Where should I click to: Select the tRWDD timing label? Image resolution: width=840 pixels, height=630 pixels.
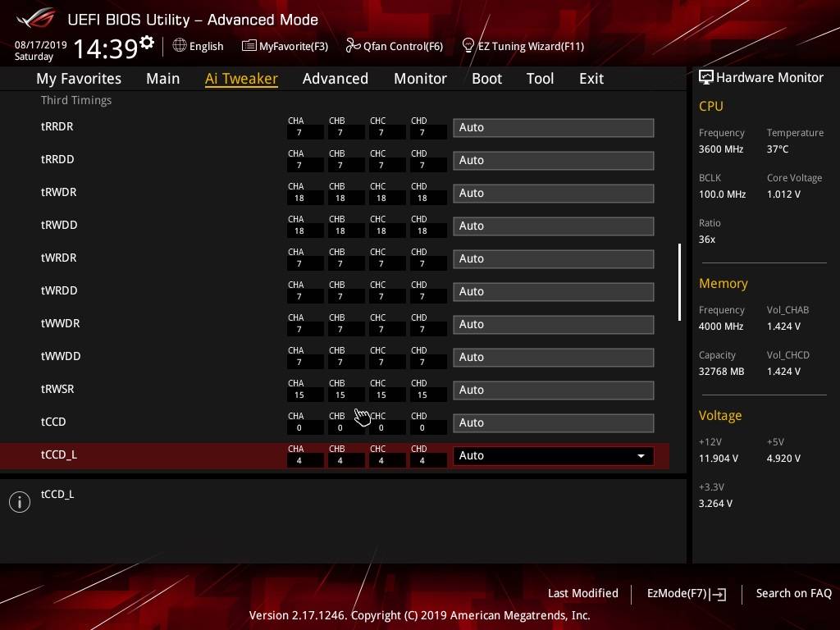(59, 225)
